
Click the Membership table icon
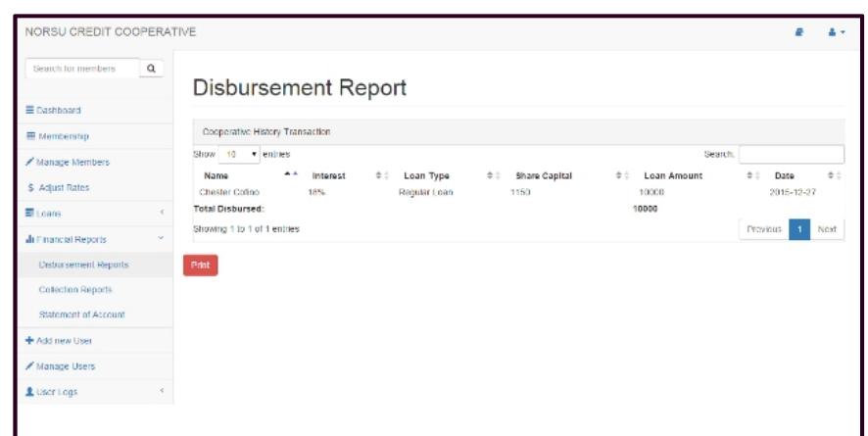30,135
